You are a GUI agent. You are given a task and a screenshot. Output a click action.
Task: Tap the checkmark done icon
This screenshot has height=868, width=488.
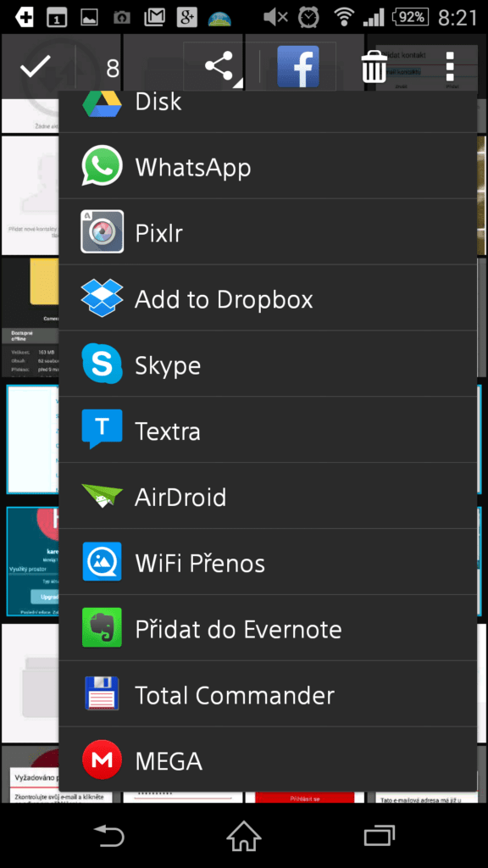coord(36,68)
